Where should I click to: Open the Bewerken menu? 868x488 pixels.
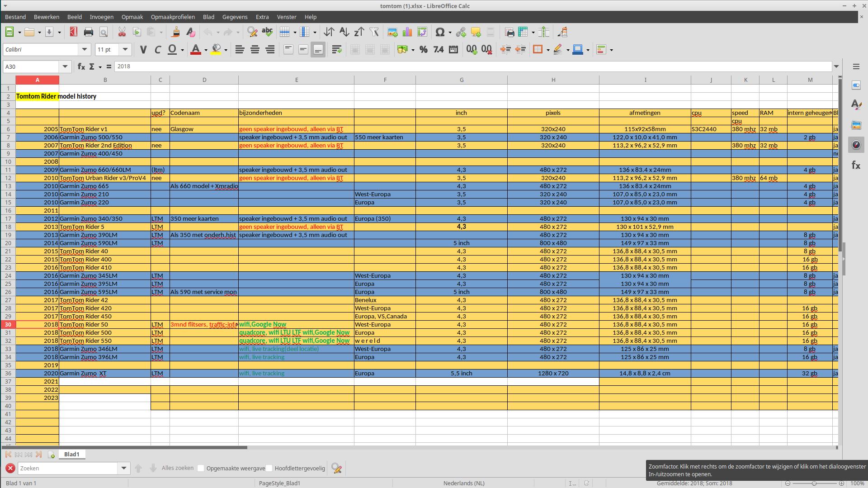click(x=47, y=17)
